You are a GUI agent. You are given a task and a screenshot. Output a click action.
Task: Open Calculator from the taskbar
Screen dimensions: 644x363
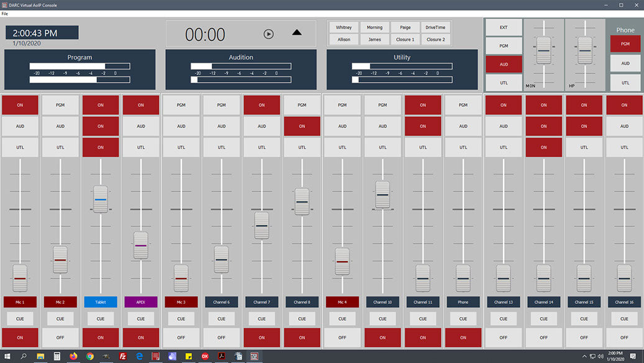(x=57, y=356)
